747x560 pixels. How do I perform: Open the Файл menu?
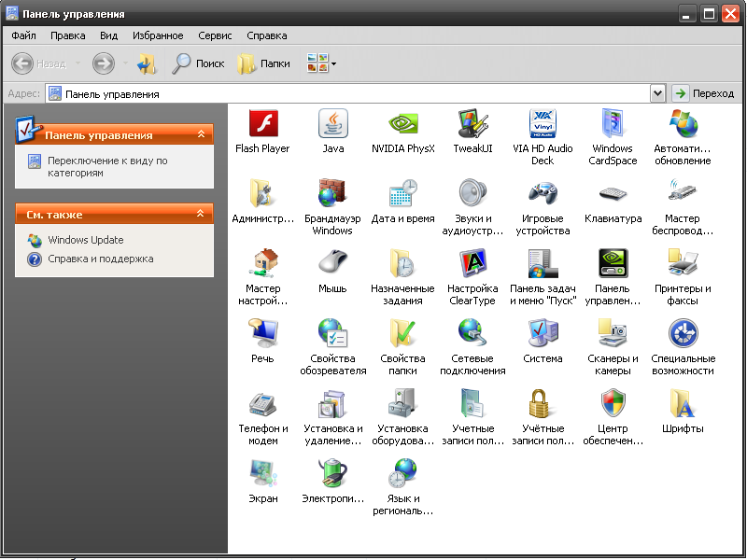tap(24, 35)
